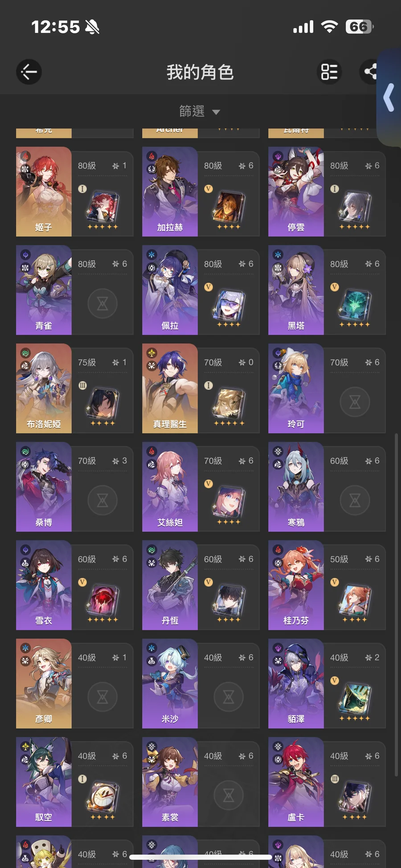This screenshot has width=401, height=868.
Task: Open 真理醫生 character card
Action: point(201,389)
